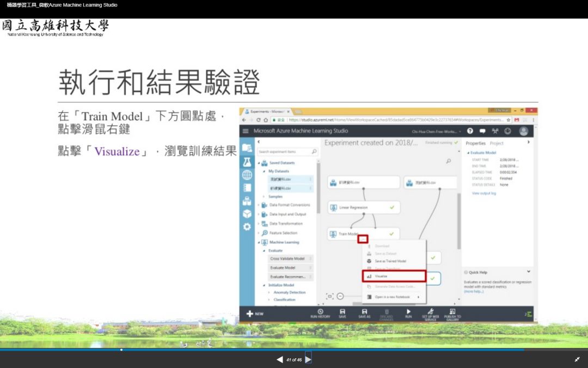Collapse the Saved Datasets tree node
Viewport: 588px width, 368px height.
coord(259,164)
